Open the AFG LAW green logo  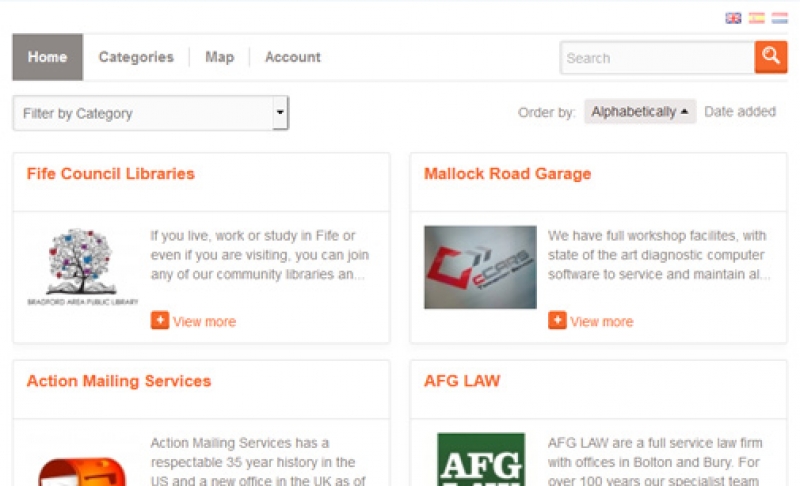[x=481, y=459]
